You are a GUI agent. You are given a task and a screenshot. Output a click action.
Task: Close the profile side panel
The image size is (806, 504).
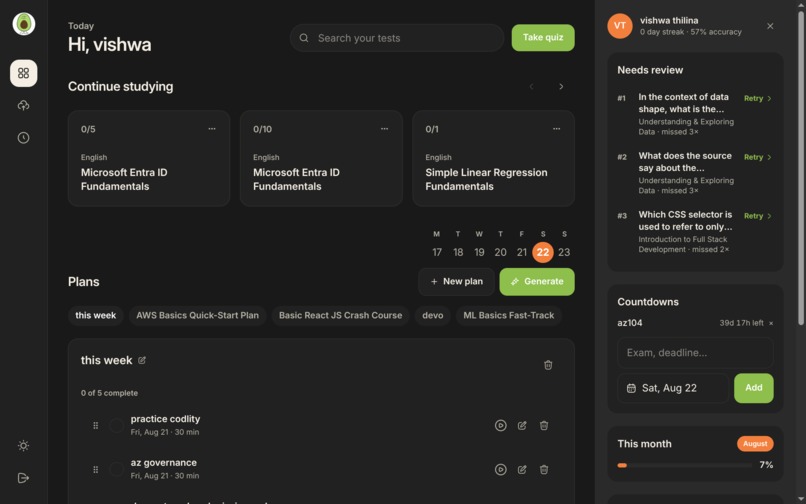770,26
